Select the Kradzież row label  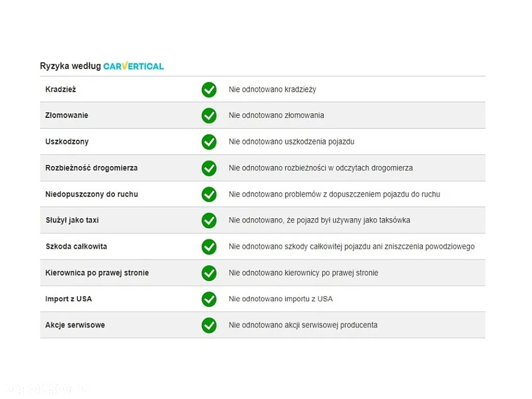[61, 89]
